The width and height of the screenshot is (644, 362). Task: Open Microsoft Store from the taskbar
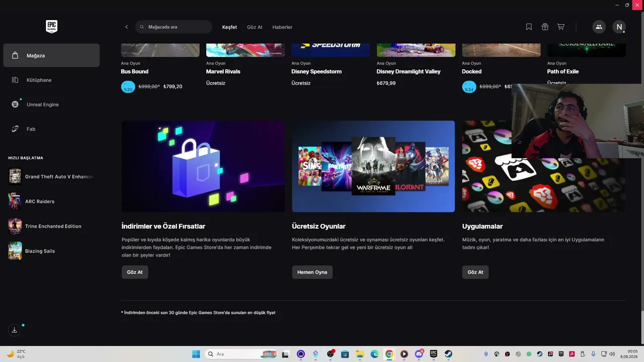(x=345, y=354)
